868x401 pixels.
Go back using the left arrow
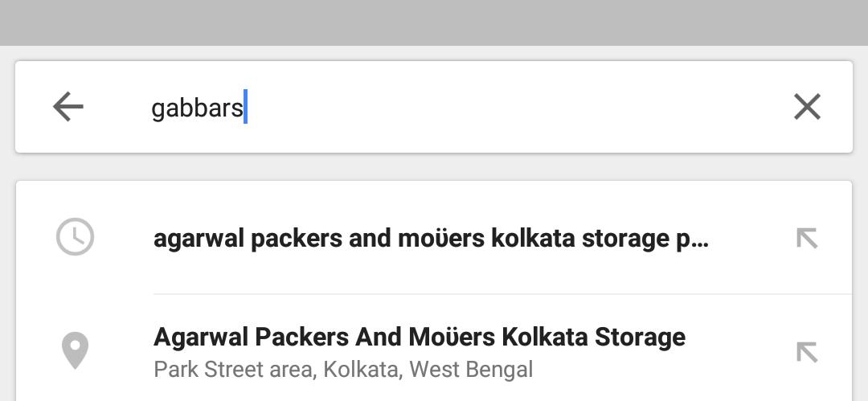pyautogui.click(x=68, y=106)
